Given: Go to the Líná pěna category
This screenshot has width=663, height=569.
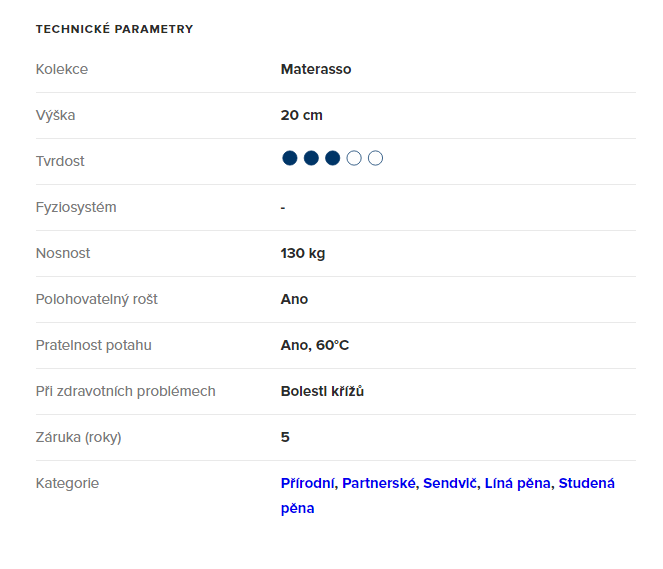Looking at the screenshot, I should tap(517, 483).
